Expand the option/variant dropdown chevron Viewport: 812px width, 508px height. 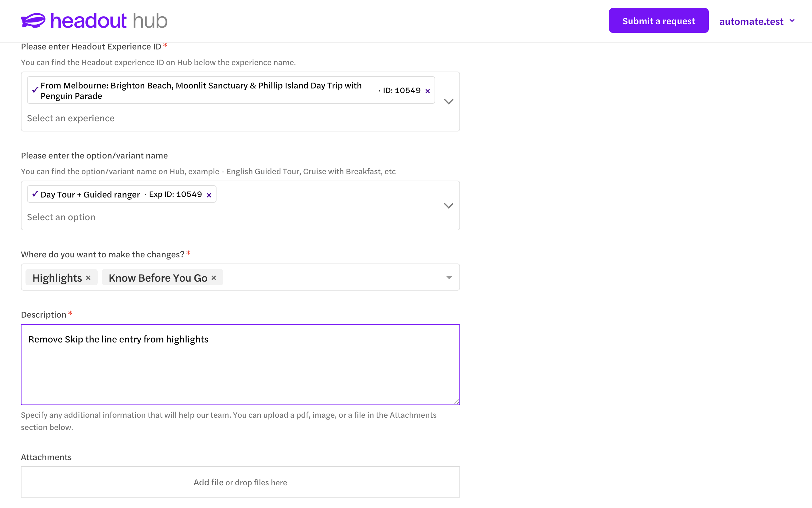(x=448, y=205)
